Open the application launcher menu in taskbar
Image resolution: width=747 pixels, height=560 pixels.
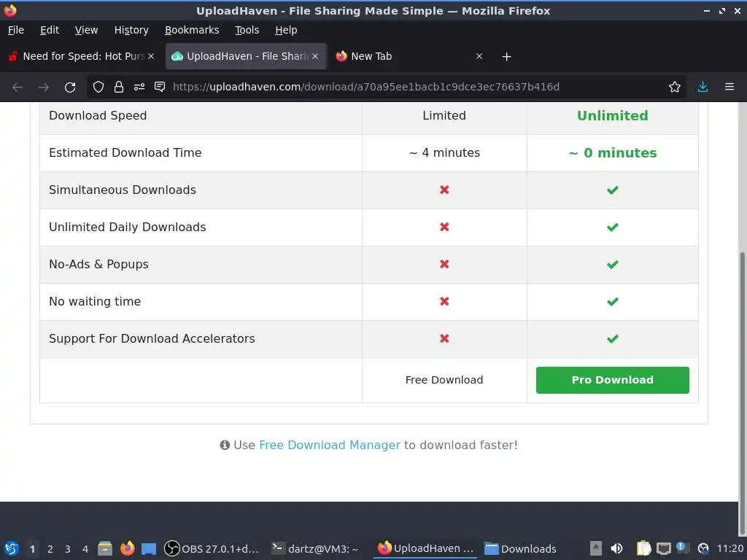point(12,548)
